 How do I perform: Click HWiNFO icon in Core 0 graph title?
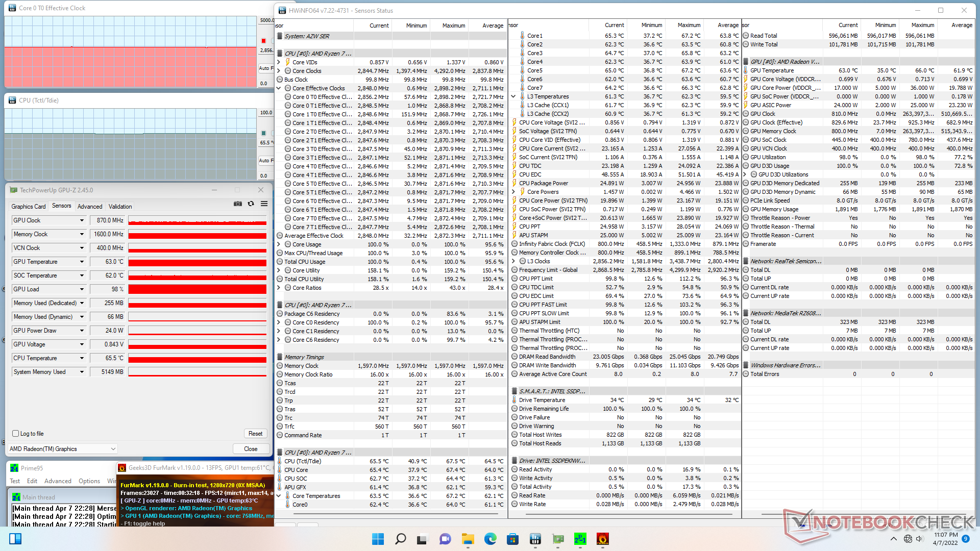12,8
